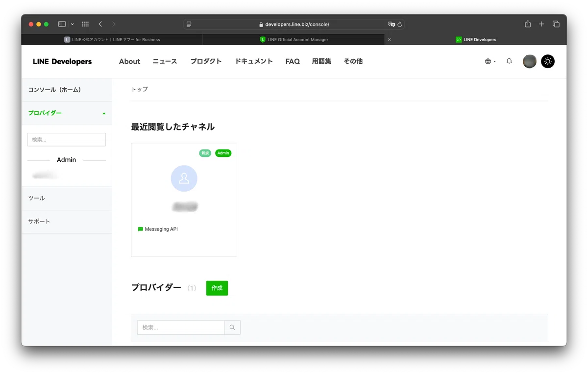The width and height of the screenshot is (588, 374).
Task: Open the page menu icon in address bar
Action: pyautogui.click(x=189, y=24)
